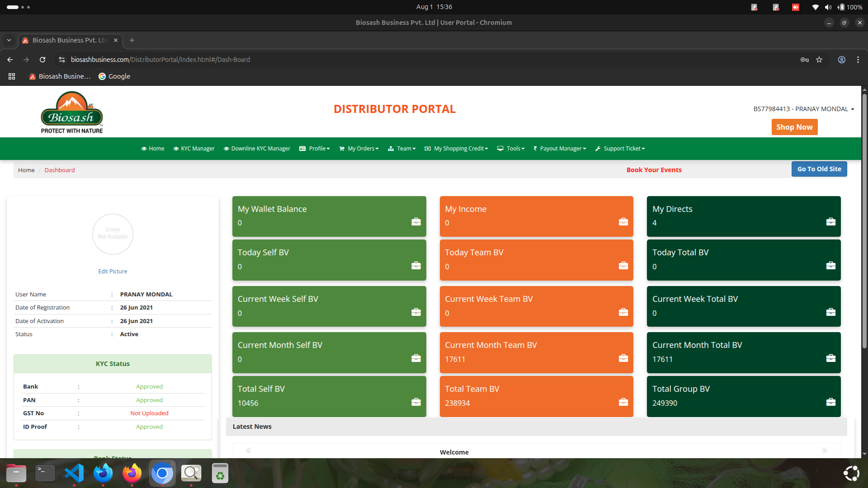Click Go To Old Site button
Viewport: 868px width, 488px height.
tap(819, 169)
